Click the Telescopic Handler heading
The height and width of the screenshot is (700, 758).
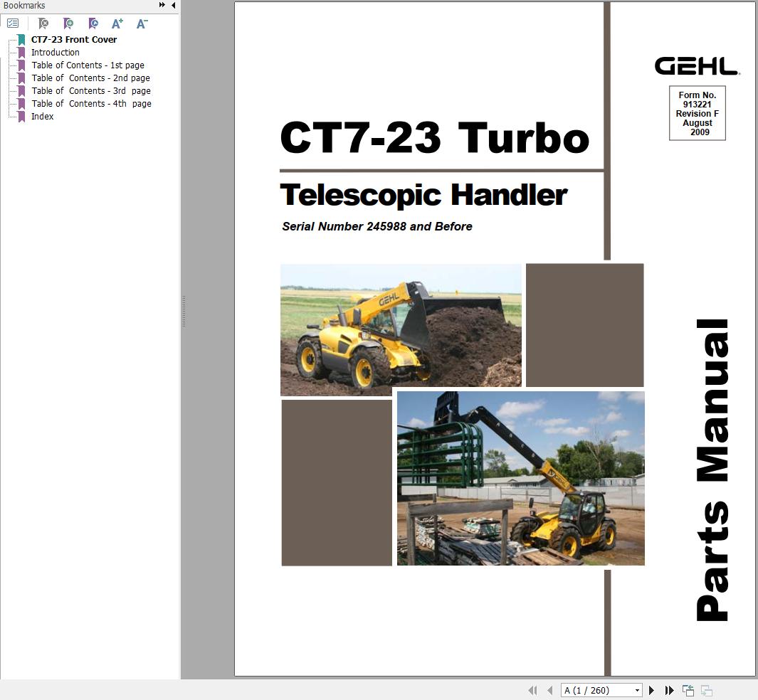coord(423,195)
